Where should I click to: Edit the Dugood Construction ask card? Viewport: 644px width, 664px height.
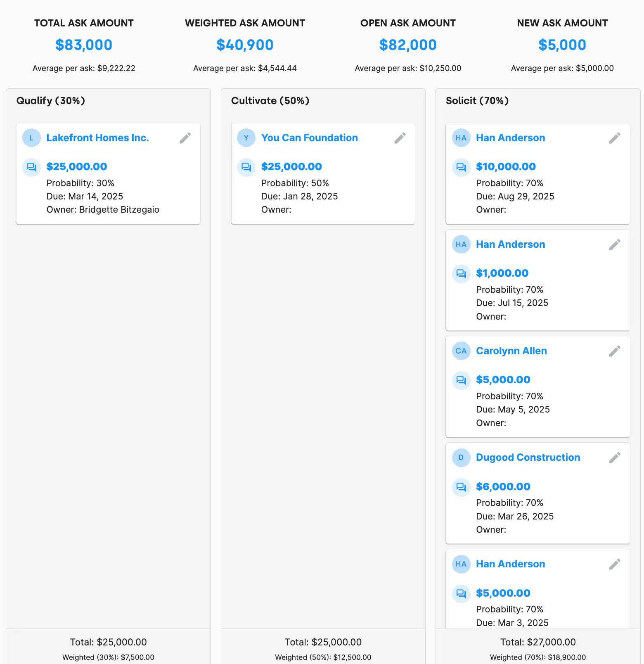pyautogui.click(x=614, y=458)
